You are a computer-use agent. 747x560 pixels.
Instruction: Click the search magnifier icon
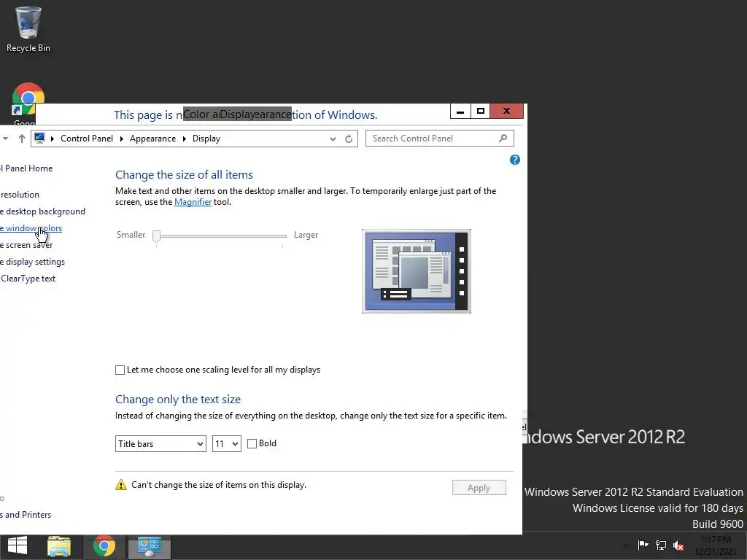(503, 138)
